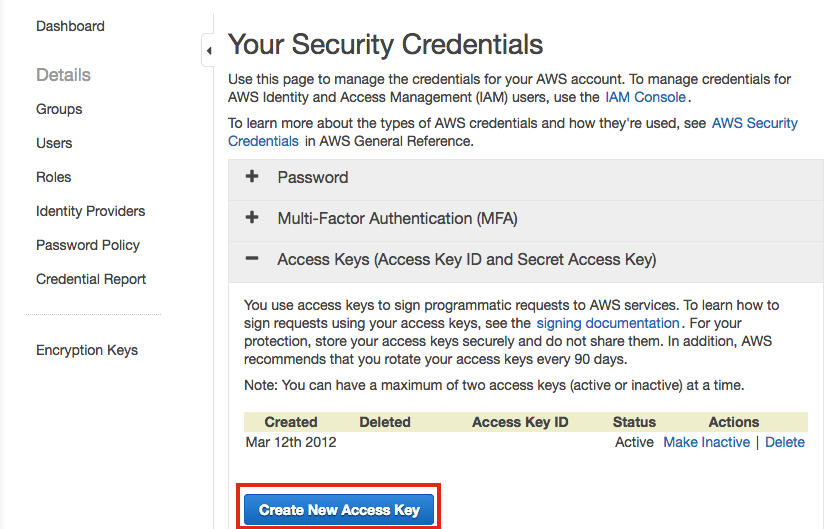Open Dashboard in the sidebar
This screenshot has height=529, width=831.
click(x=70, y=26)
